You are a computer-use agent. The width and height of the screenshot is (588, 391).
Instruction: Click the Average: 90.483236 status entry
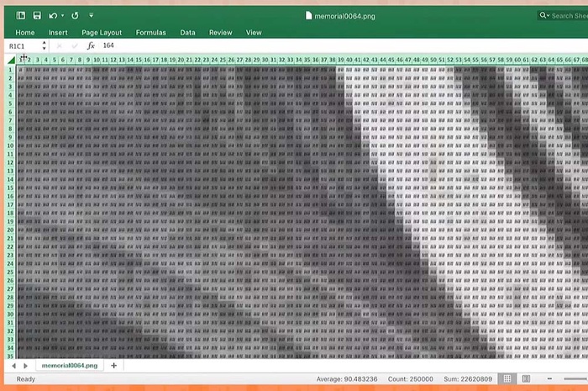click(347, 379)
